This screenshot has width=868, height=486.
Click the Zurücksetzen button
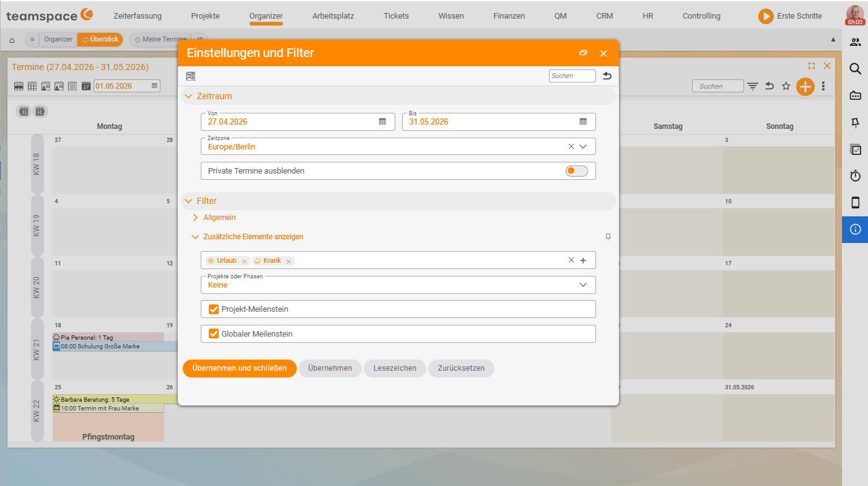pos(461,368)
